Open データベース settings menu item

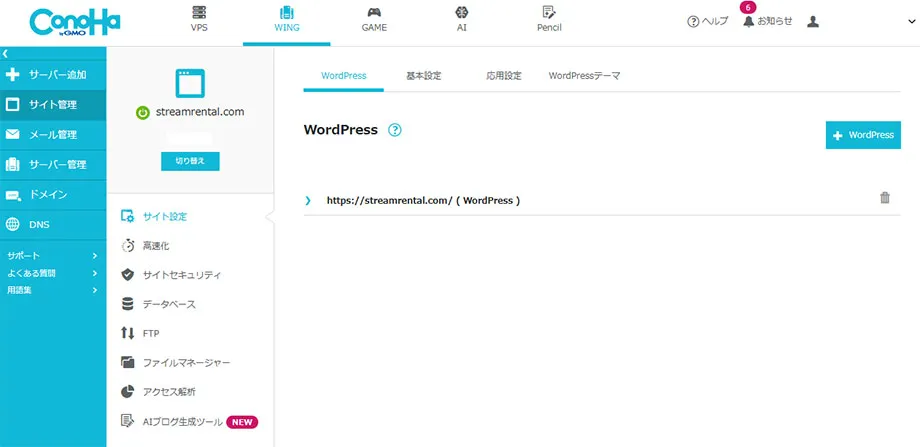168,304
